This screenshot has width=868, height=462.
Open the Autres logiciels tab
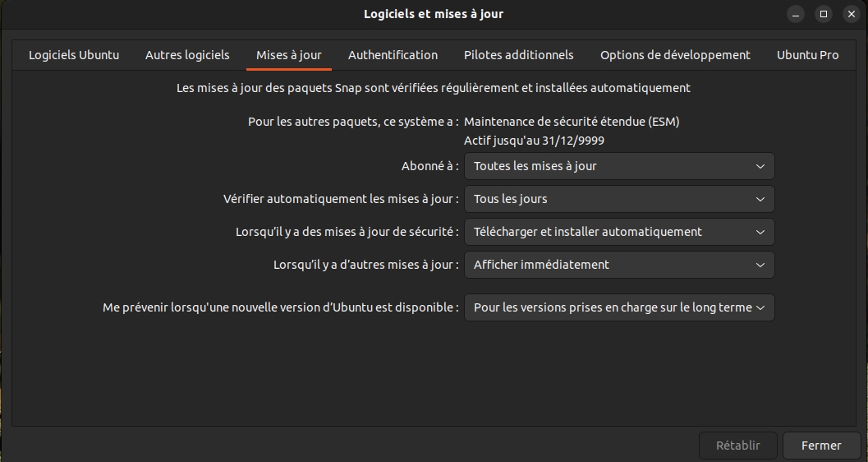[187, 55]
